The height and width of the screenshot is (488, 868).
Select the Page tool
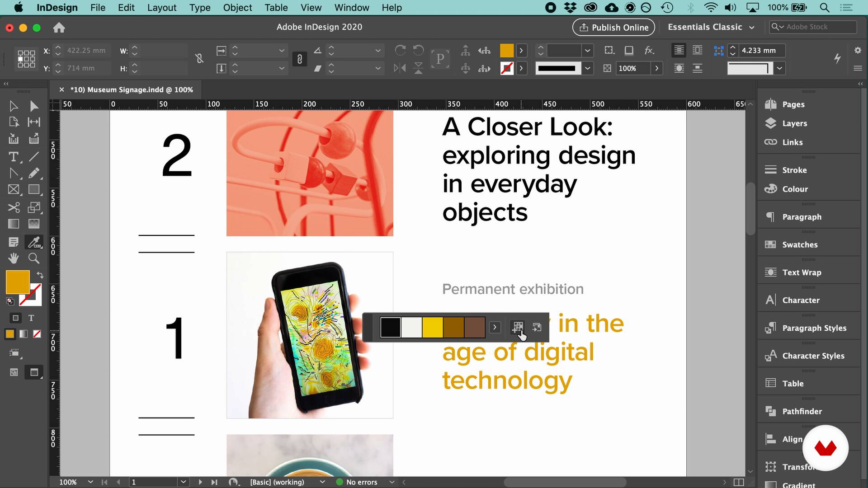pos(14,122)
